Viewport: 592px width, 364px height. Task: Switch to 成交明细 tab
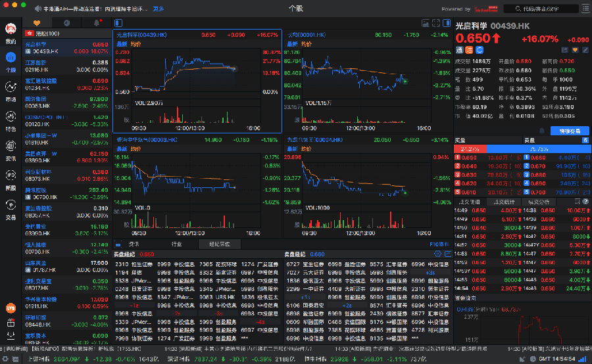(x=470, y=202)
